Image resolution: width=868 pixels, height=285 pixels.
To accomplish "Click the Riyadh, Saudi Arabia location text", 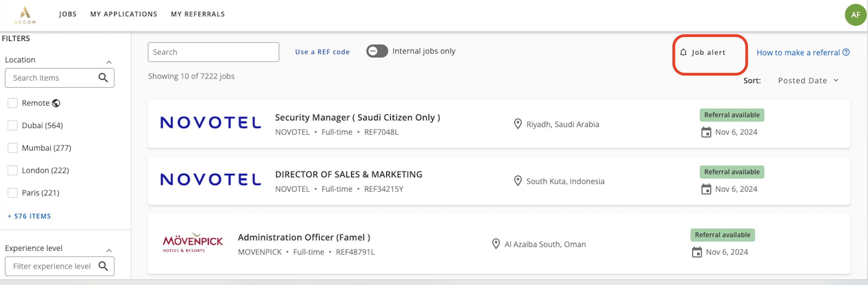I will click(x=563, y=124).
